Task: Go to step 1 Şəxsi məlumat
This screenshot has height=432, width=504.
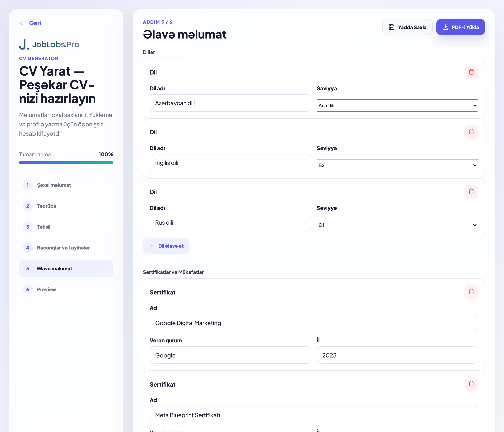Action: [x=66, y=185]
